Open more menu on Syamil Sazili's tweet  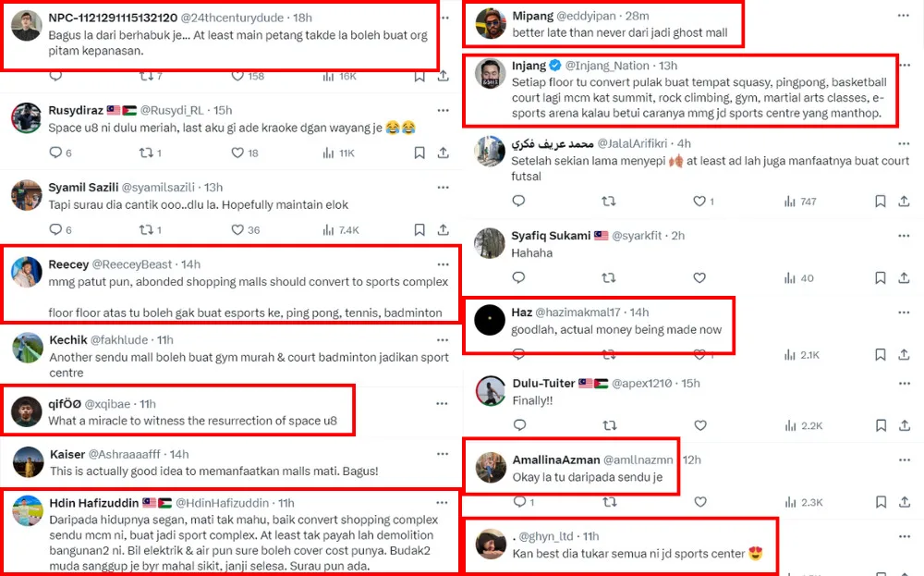tap(443, 188)
